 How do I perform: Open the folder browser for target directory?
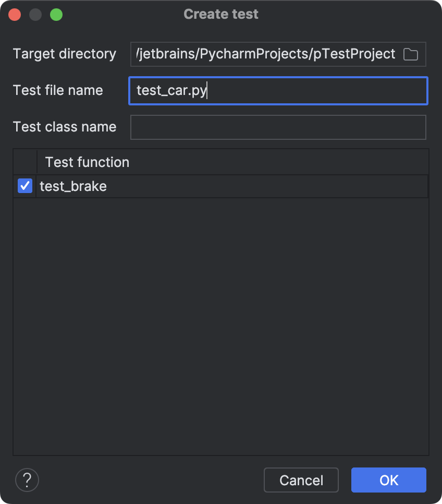pos(410,54)
